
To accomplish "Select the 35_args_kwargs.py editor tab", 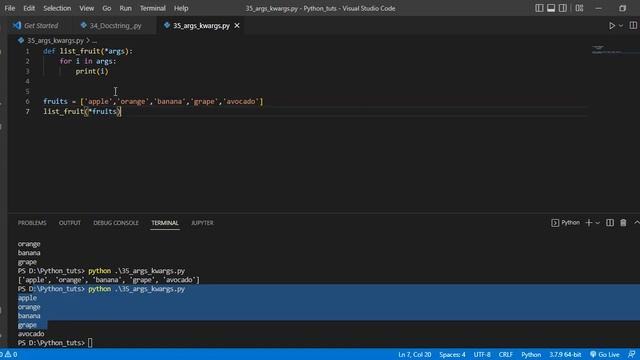I will pos(201,25).
